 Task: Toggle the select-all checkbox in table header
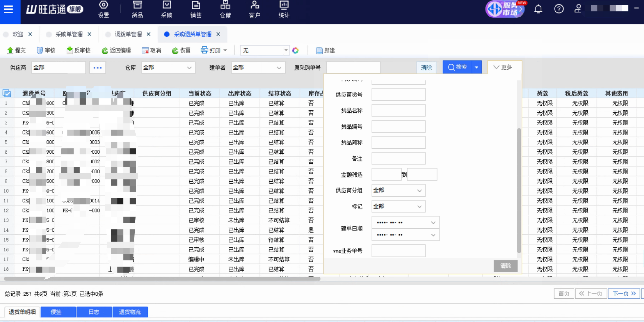(7, 93)
